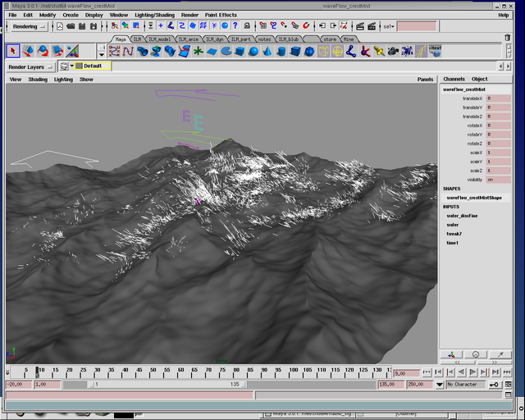Screen dimensions: 525x420
Task: Switch to the ILM_dyn shelf tab
Action: (214, 39)
